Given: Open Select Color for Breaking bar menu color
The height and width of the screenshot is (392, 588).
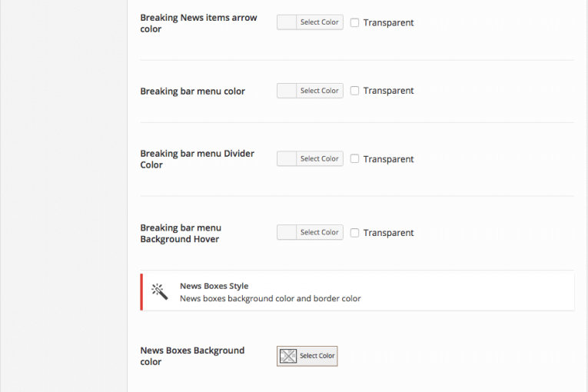Looking at the screenshot, I should tap(320, 91).
